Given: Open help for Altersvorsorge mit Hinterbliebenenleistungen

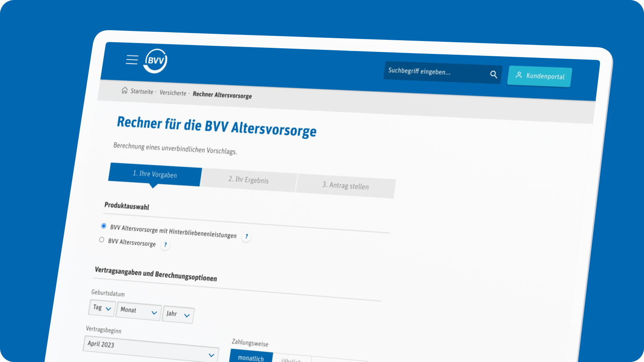Looking at the screenshot, I should pyautogui.click(x=246, y=237).
